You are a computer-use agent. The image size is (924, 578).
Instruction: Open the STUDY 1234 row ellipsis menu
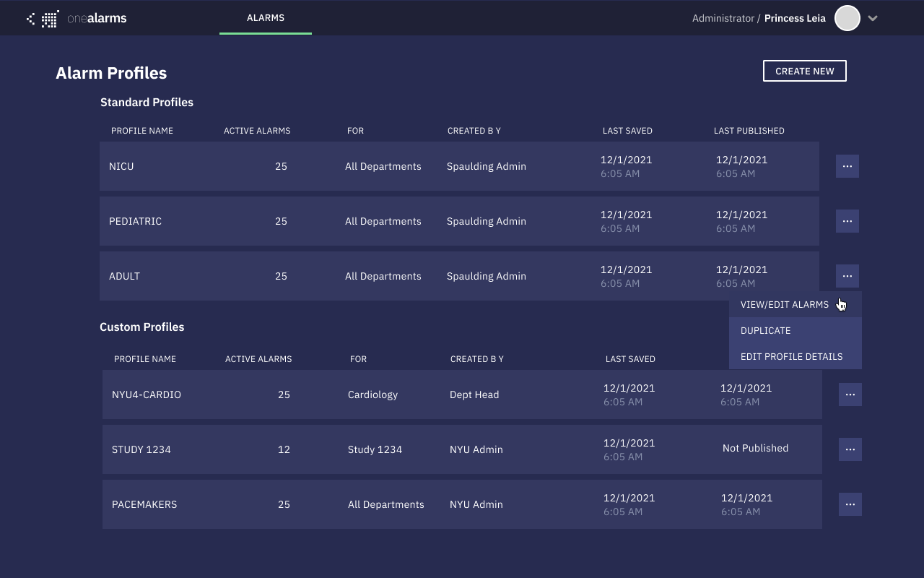coord(850,449)
